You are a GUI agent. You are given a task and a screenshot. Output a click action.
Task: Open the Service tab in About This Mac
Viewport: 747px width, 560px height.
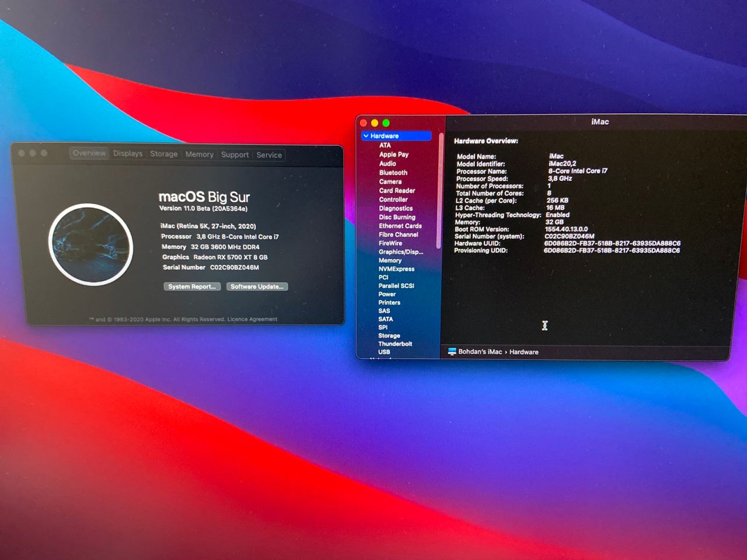point(269,155)
